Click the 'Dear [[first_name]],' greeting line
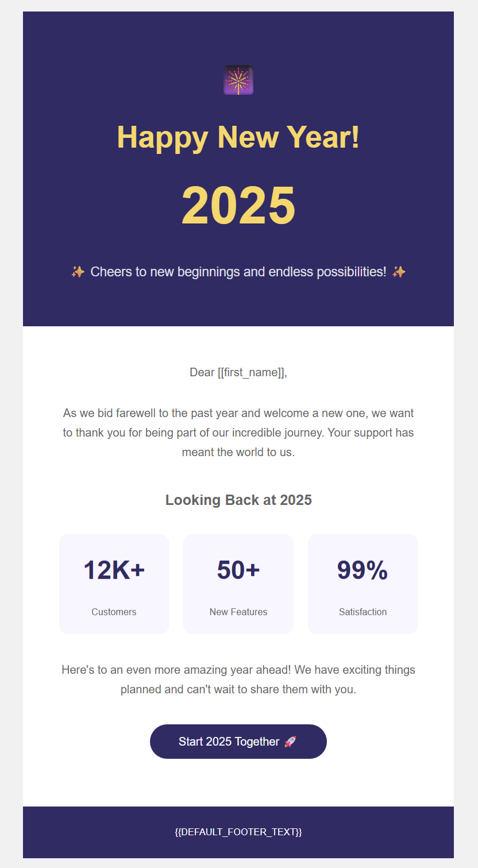This screenshot has height=868, width=478. click(x=238, y=372)
